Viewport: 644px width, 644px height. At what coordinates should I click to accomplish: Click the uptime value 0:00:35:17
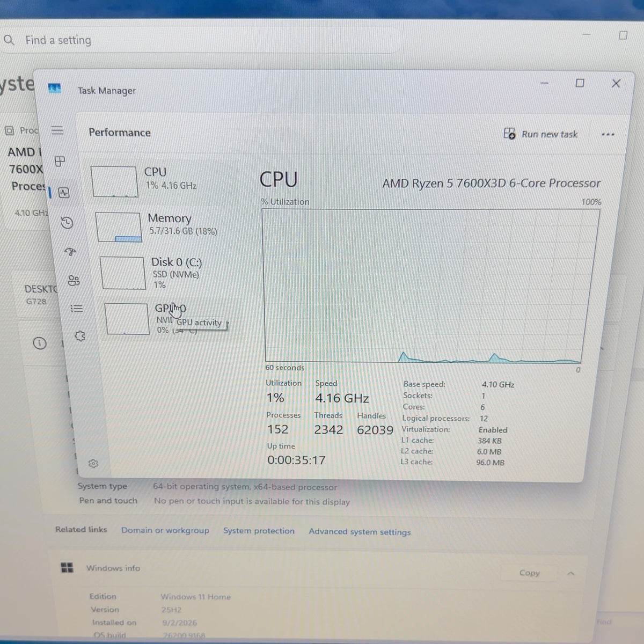click(296, 460)
